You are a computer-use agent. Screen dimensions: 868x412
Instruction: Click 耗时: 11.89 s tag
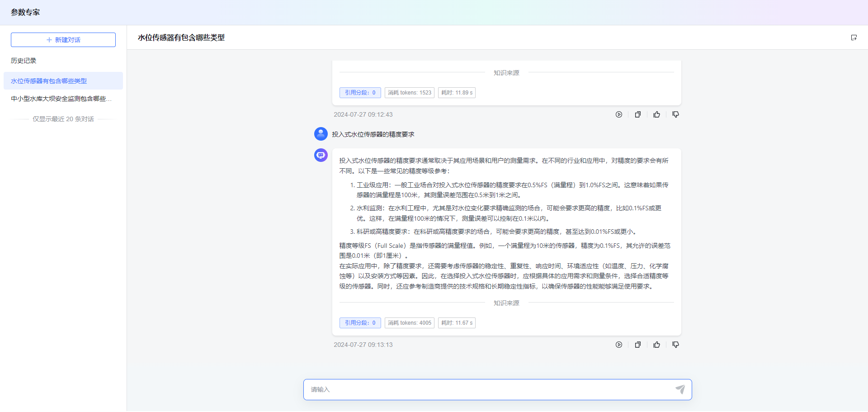click(457, 93)
